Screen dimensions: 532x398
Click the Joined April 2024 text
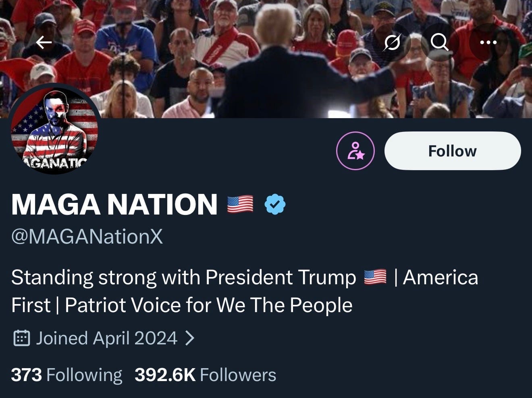[107, 338]
